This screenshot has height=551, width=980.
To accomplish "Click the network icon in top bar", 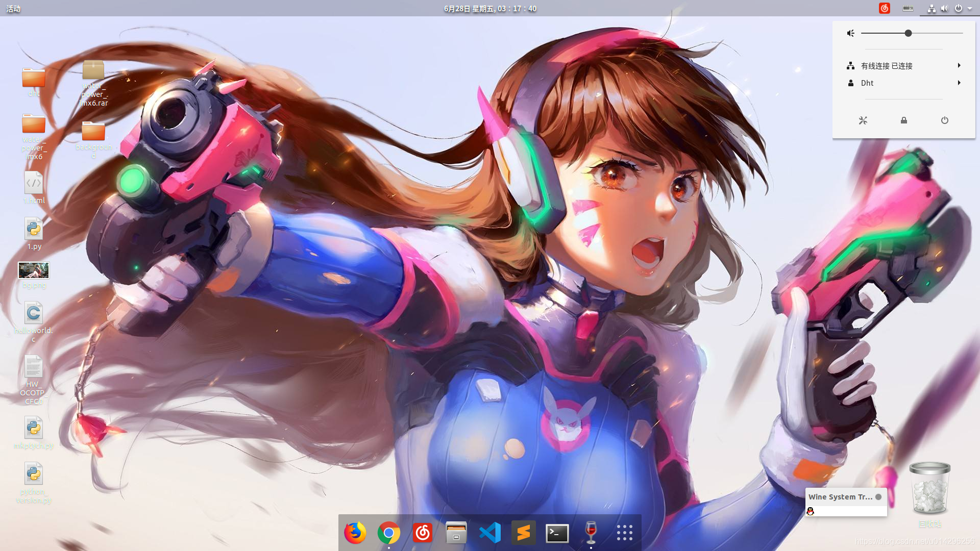I will click(932, 8).
